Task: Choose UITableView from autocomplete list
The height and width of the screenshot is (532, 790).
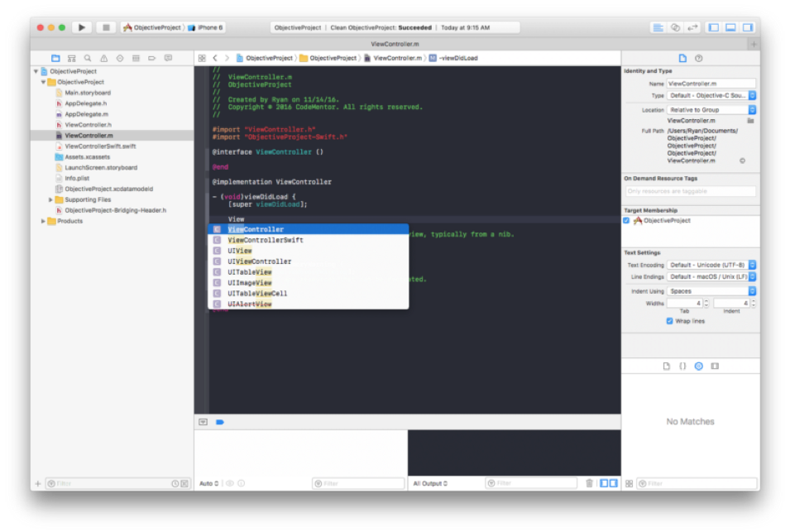Action: pos(309,272)
